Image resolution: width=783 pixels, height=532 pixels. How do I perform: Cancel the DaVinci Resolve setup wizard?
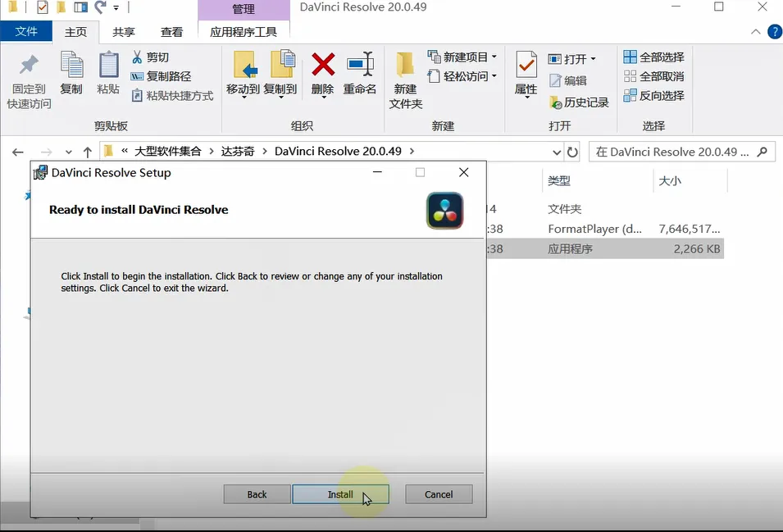[x=439, y=494]
